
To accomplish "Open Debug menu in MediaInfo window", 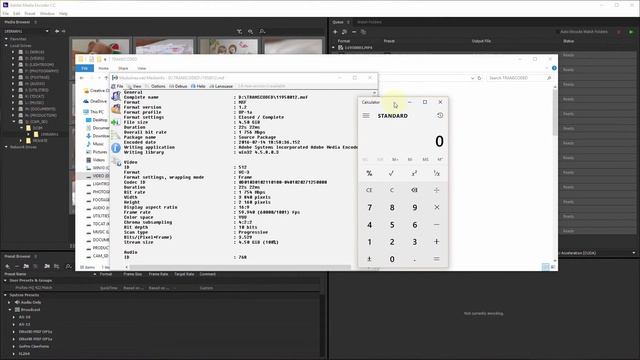I will (178, 87).
